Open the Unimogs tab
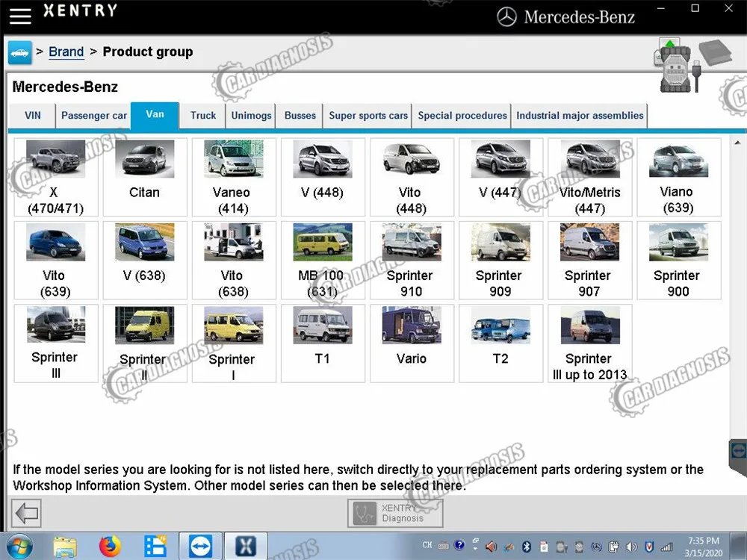 [x=251, y=116]
